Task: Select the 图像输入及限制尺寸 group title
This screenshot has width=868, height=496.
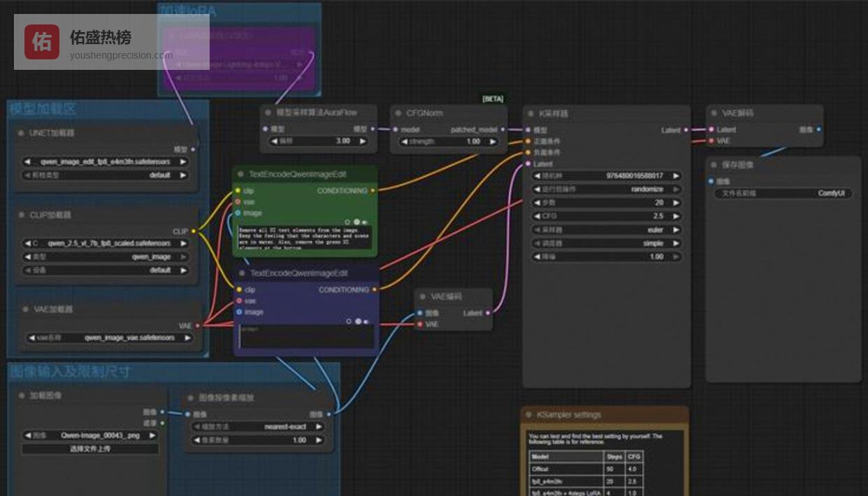Action: [70, 371]
